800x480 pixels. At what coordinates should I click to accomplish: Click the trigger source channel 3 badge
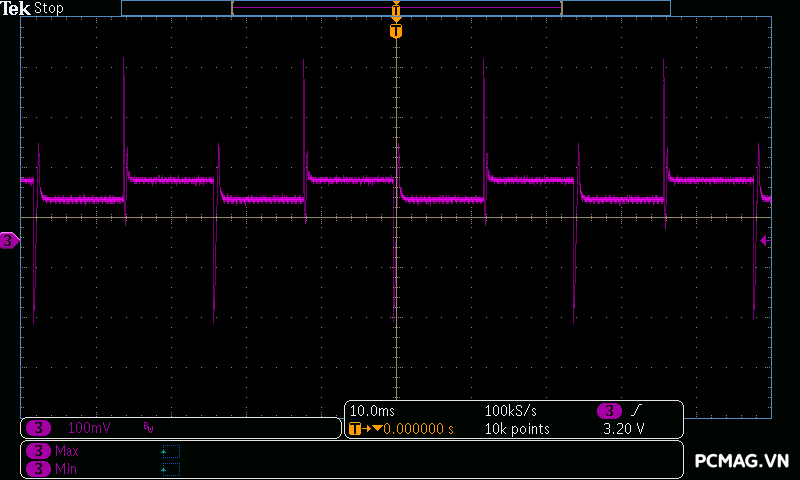pyautogui.click(x=609, y=411)
